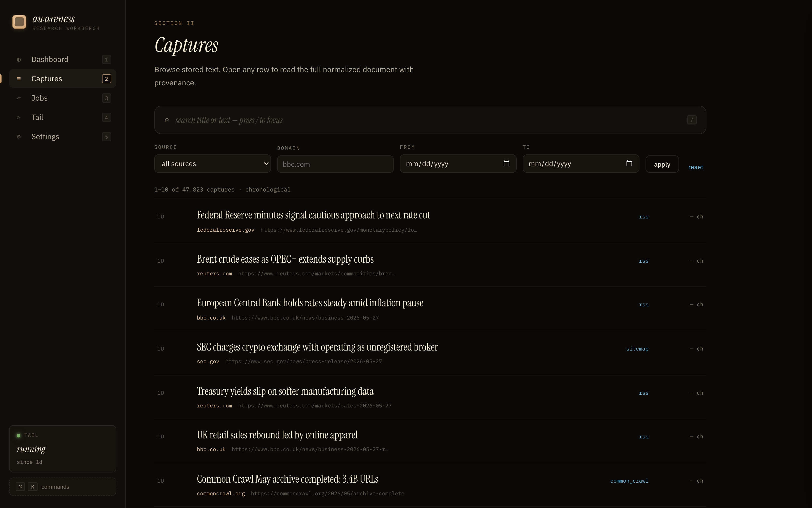Click the TO date input field

pos(581,164)
